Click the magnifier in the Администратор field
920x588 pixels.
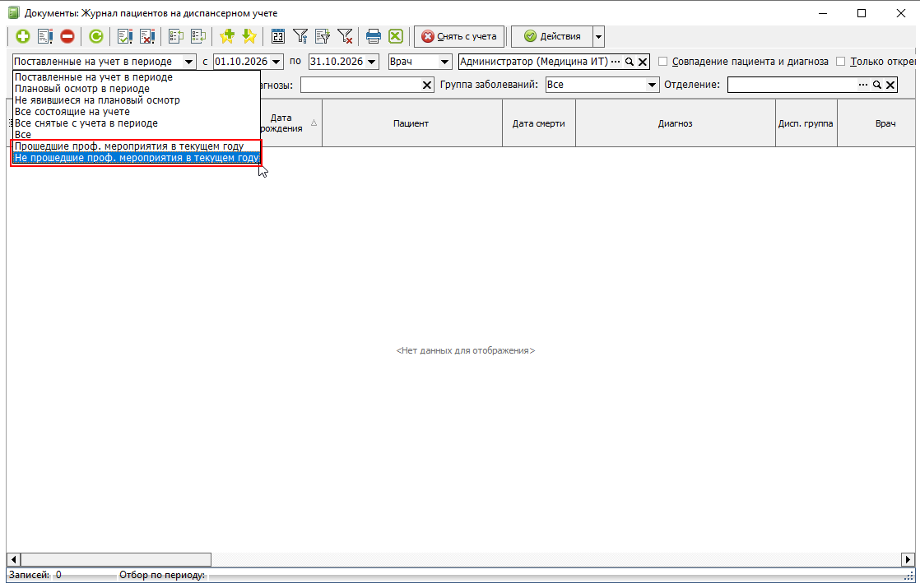[x=630, y=62]
